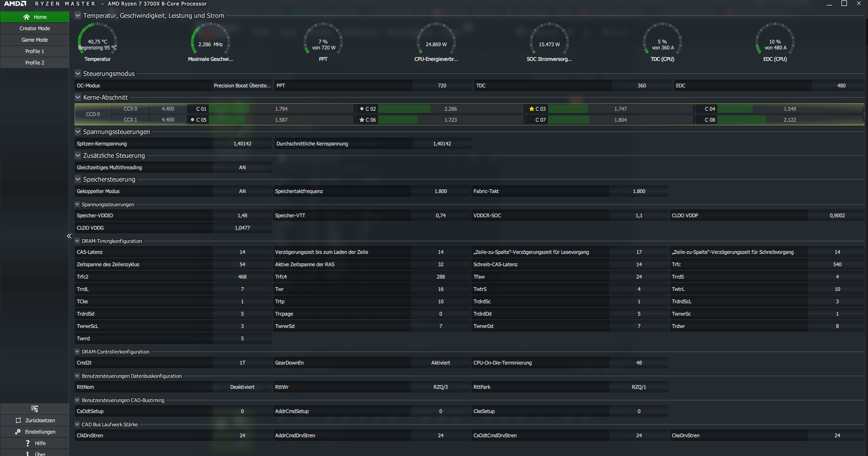Click the SOC Stromversorgung gauge dial
Image resolution: width=868 pixels, height=456 pixels.
point(549,38)
